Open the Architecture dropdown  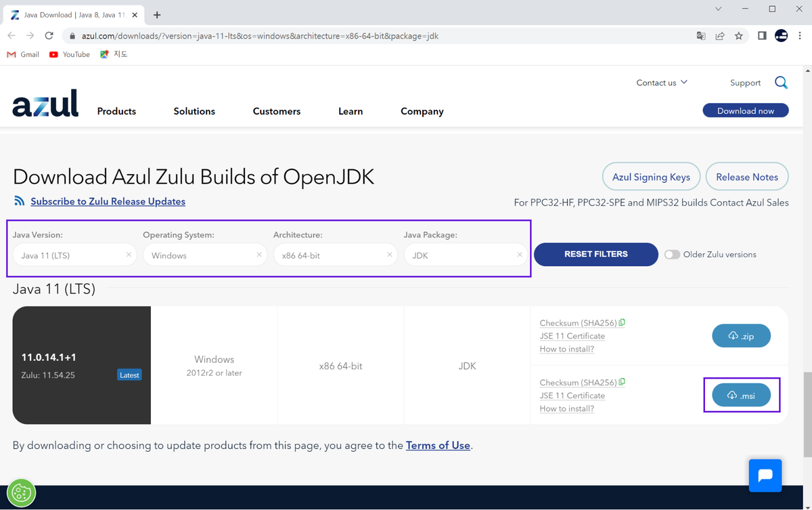336,255
